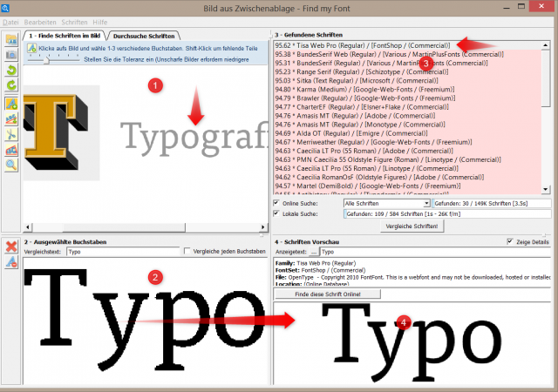Capture screen with the camera icon
558x392 pixels.
pos(11,54)
